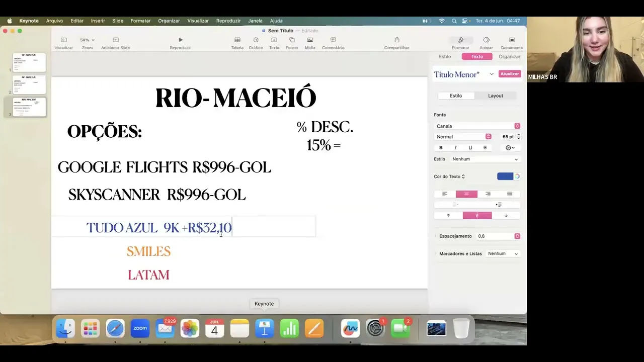This screenshot has width=644, height=362.
Task: Open the Documento inspector panel
Action: (512, 43)
